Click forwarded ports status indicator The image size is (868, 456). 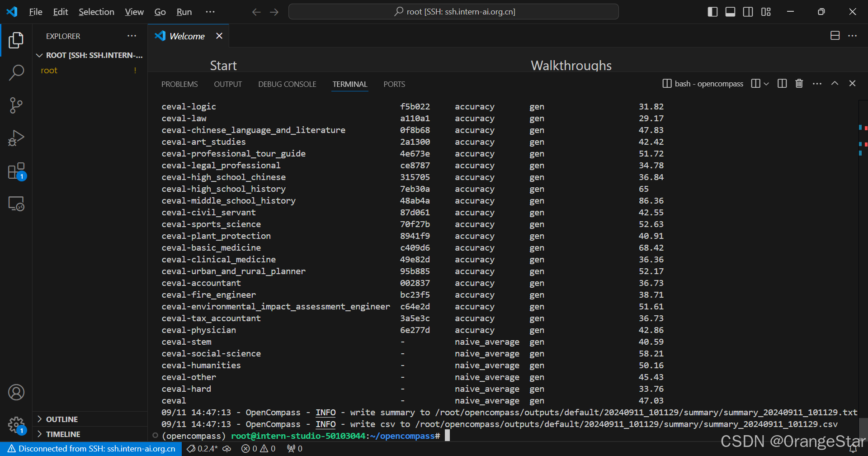295,449
